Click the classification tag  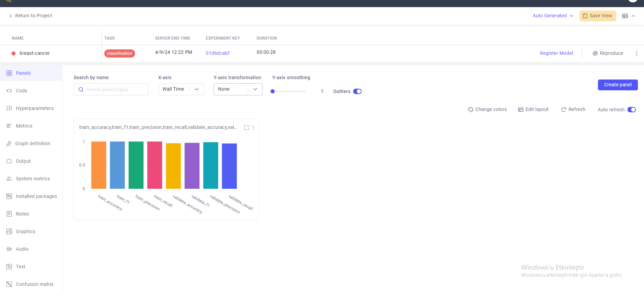(120, 53)
